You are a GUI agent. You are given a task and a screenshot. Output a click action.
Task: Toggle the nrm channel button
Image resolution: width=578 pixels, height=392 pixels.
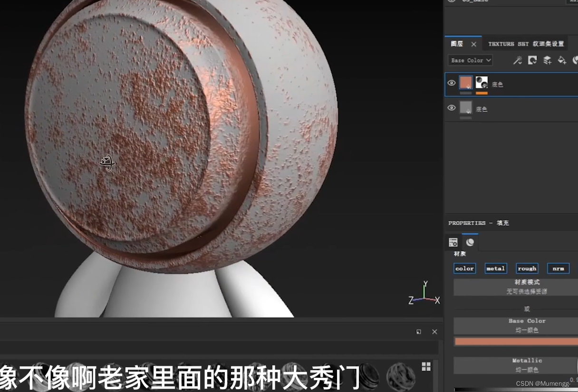[x=558, y=268]
